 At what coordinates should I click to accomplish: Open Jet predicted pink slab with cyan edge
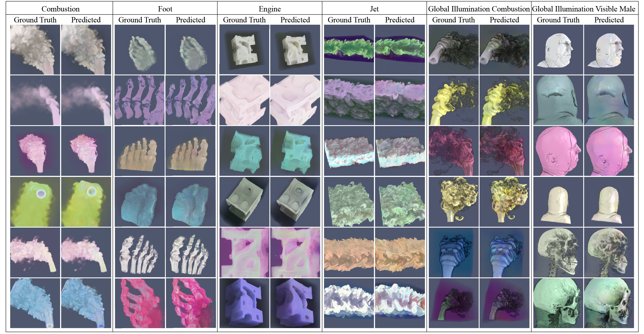click(400, 151)
